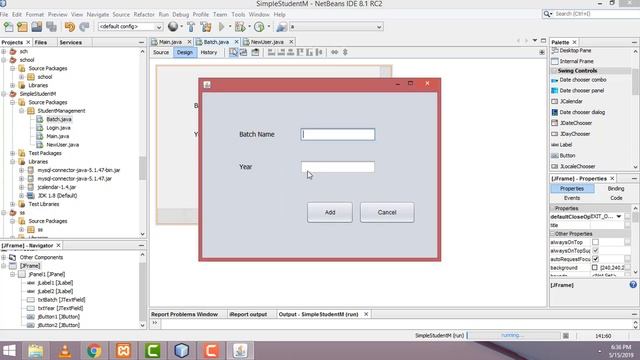The image size is (640, 360).
Task: Click the Windows Start button
Action: [x=9, y=351]
